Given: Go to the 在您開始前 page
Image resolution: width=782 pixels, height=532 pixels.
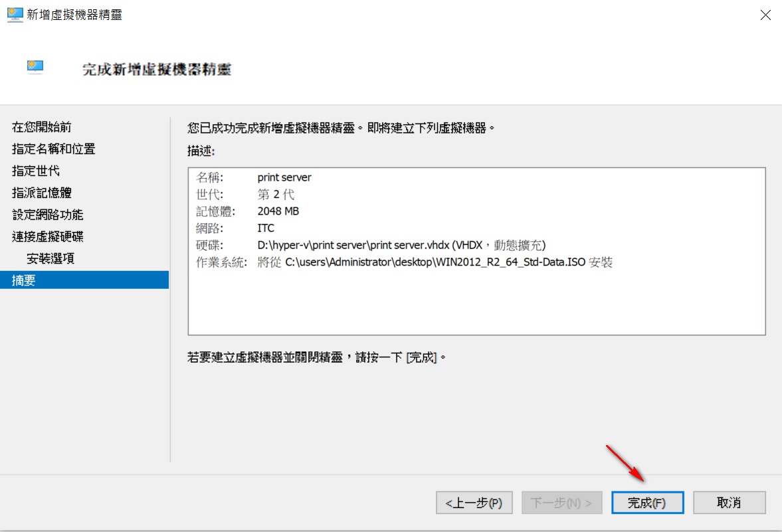Looking at the screenshot, I should point(41,127).
